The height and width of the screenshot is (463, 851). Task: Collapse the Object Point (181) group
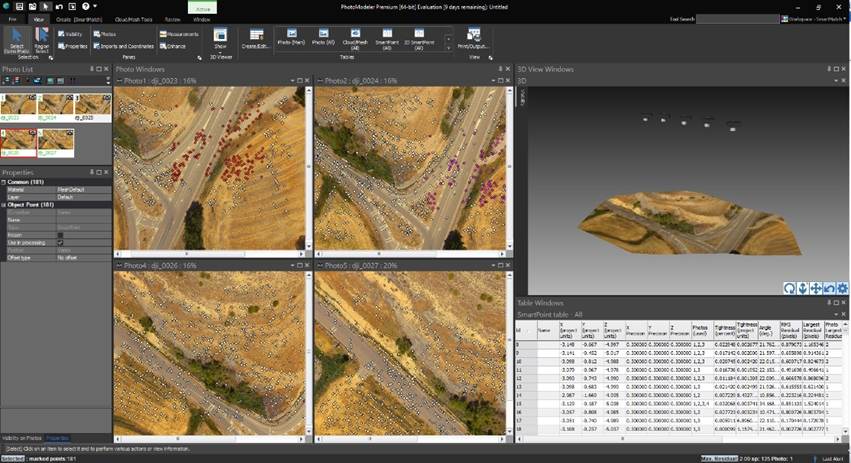(x=4, y=205)
